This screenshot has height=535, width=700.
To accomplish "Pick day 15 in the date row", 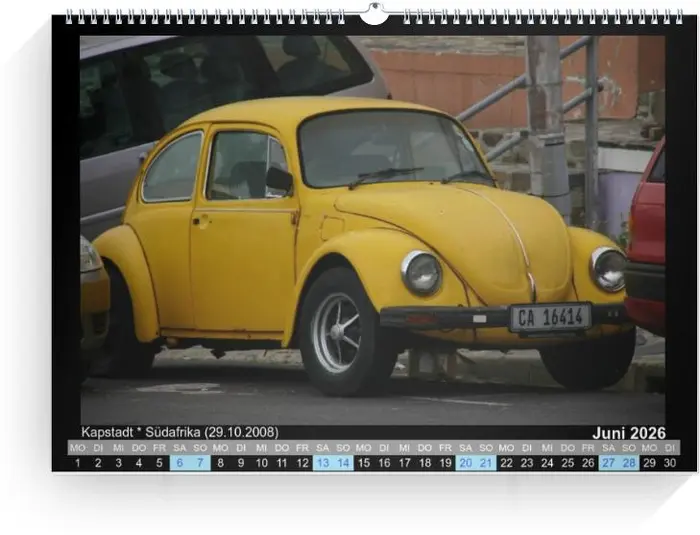I will click(363, 463).
